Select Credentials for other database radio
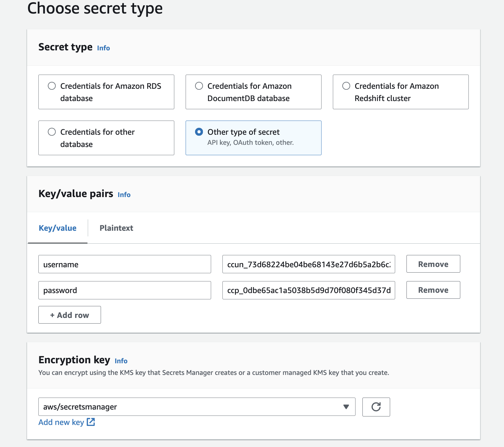The height and width of the screenshot is (447, 504). point(52,132)
